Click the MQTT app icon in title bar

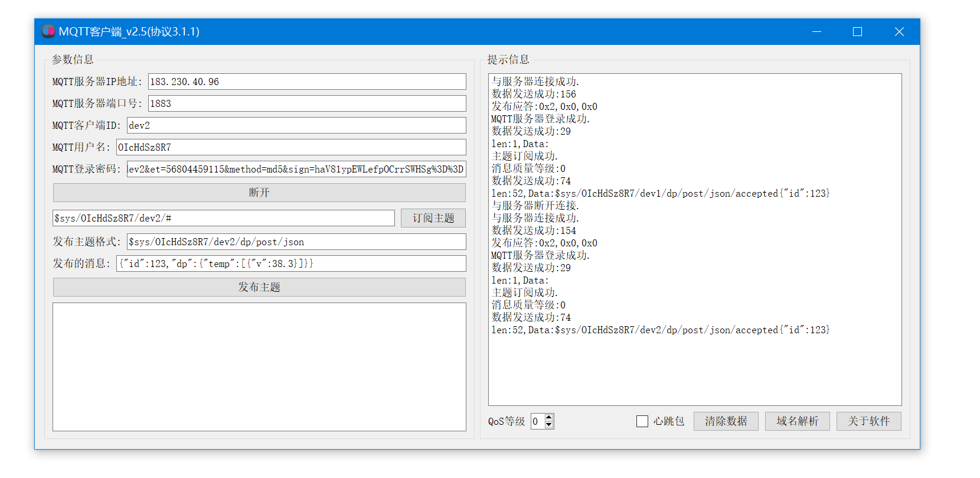[x=48, y=31]
